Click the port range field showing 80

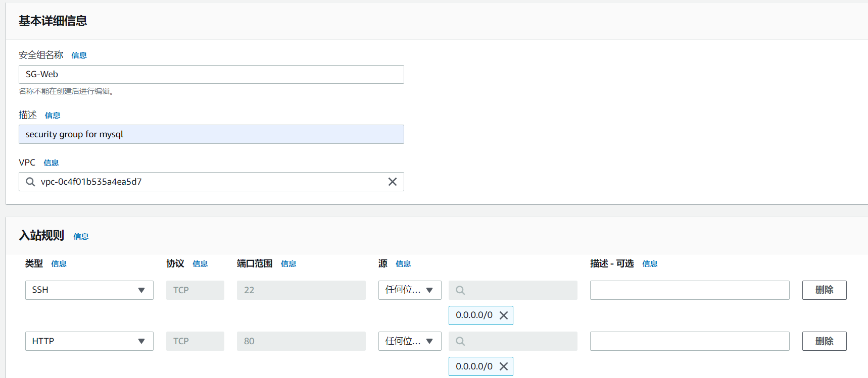[x=301, y=341]
